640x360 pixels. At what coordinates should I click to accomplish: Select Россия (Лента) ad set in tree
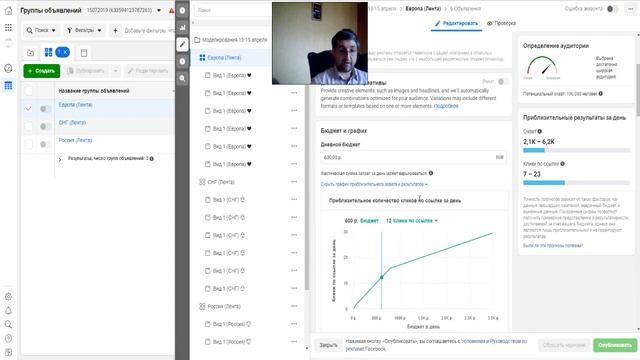(224, 306)
